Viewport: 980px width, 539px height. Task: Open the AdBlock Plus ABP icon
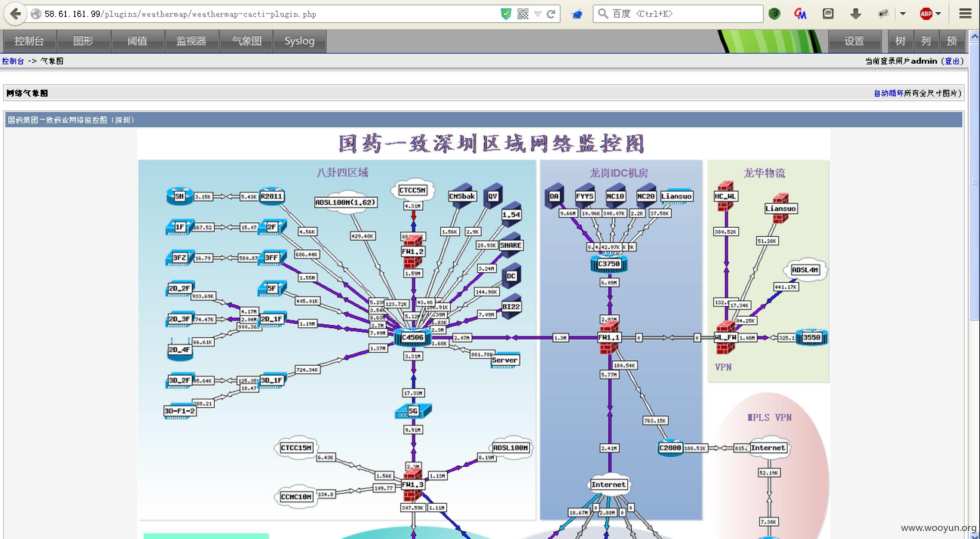pyautogui.click(x=926, y=14)
